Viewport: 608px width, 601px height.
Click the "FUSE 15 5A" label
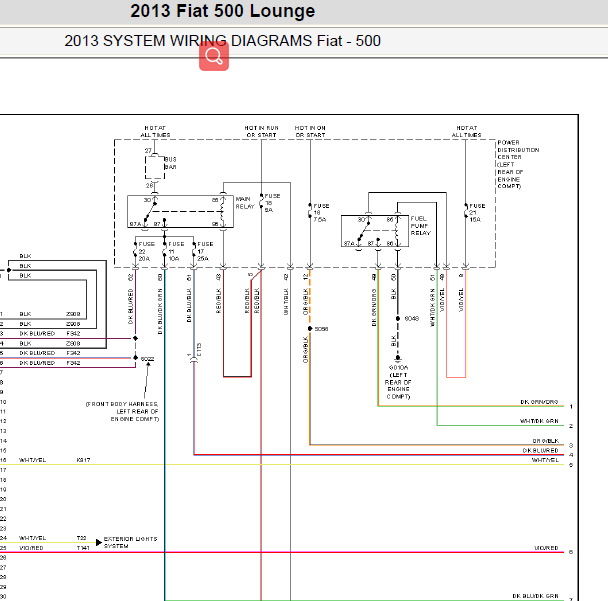pos(272,203)
